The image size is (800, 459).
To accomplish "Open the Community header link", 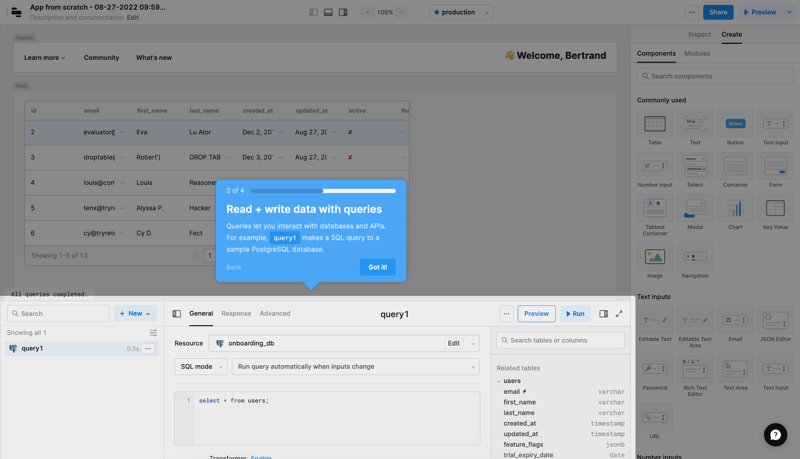I will pyautogui.click(x=102, y=58).
